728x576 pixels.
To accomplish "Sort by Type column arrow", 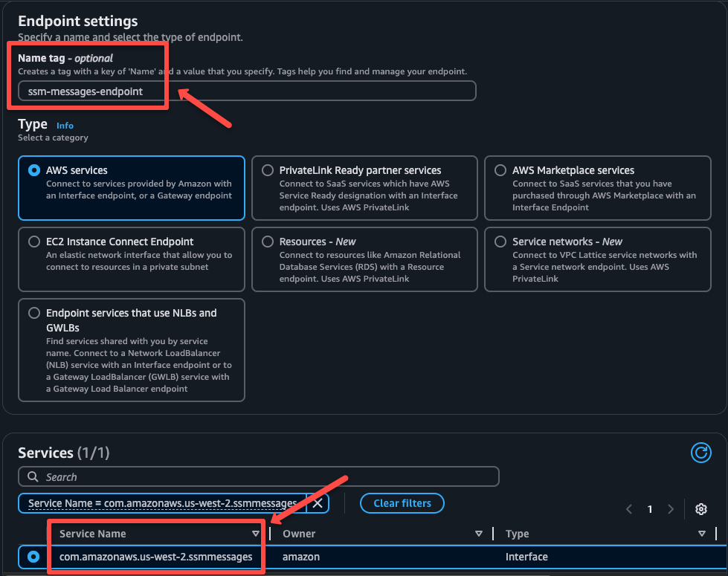I will pyautogui.click(x=702, y=534).
